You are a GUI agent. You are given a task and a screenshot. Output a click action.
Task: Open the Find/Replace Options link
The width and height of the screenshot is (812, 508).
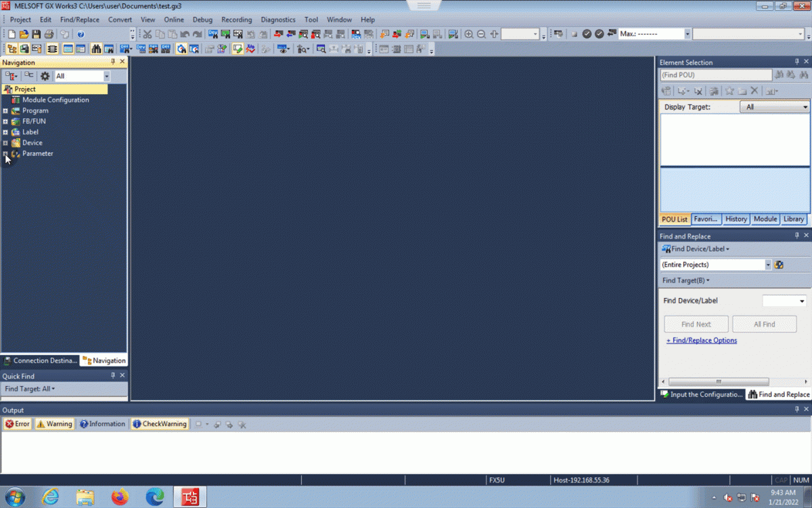702,340
